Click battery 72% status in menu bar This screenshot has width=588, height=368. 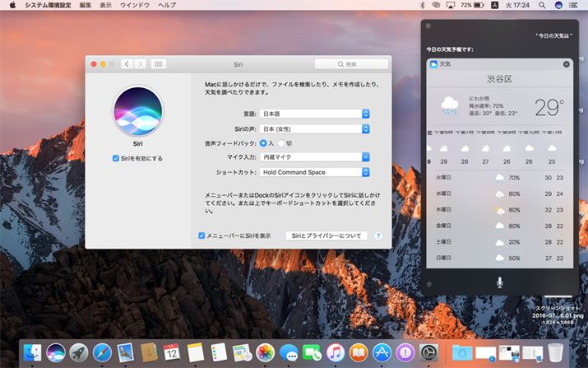[472, 5]
